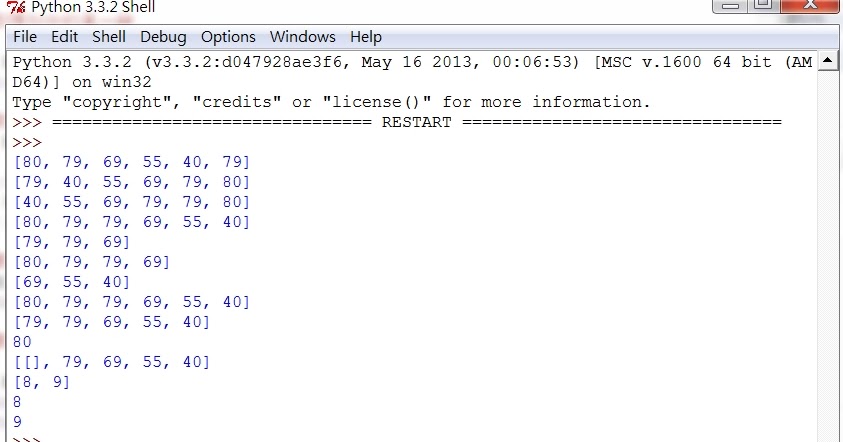Click the maximize window button

click(x=762, y=5)
